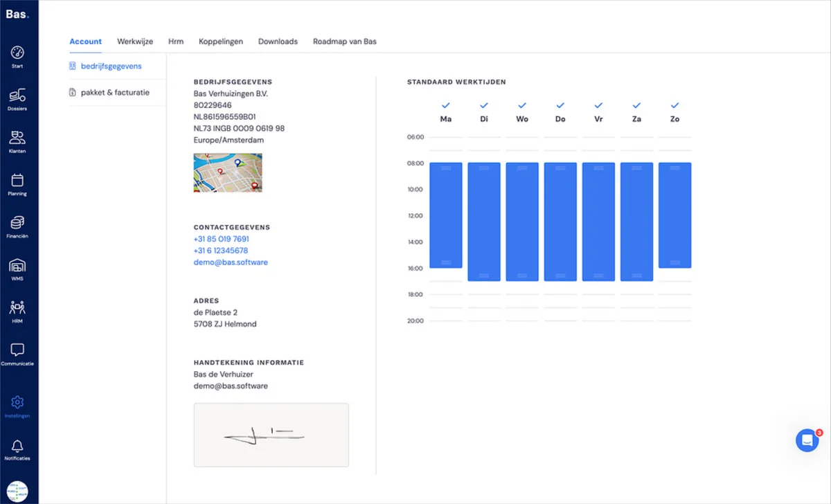Click the 16:00 time label
Viewport: 831px width, 504px height.
(415, 269)
